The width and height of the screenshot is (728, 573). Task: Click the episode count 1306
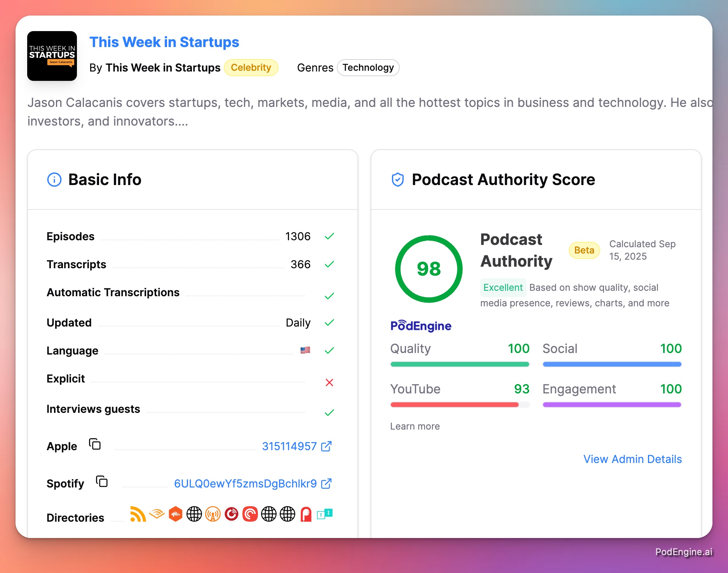click(298, 236)
